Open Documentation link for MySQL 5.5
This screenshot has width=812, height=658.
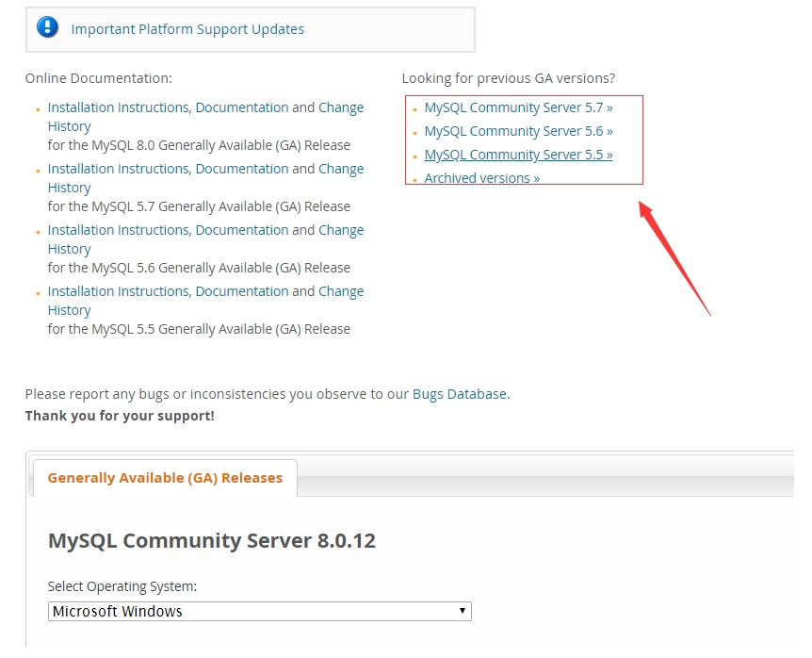pos(242,291)
